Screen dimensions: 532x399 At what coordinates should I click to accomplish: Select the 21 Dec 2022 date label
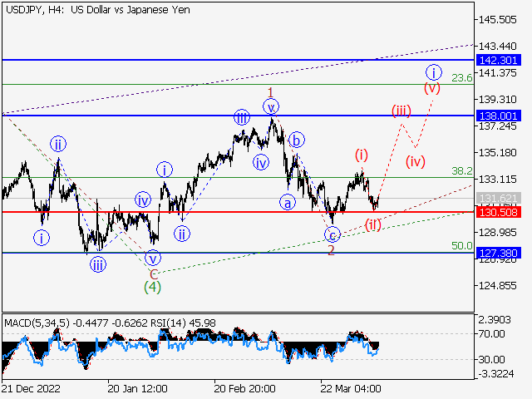31,389
